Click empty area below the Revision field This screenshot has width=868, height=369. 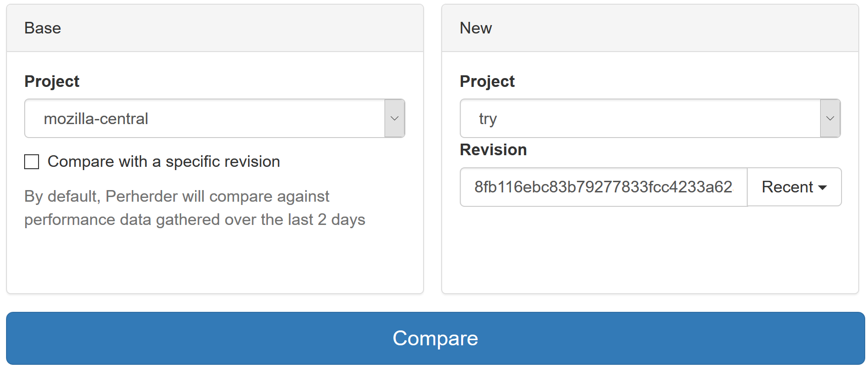coord(649,251)
